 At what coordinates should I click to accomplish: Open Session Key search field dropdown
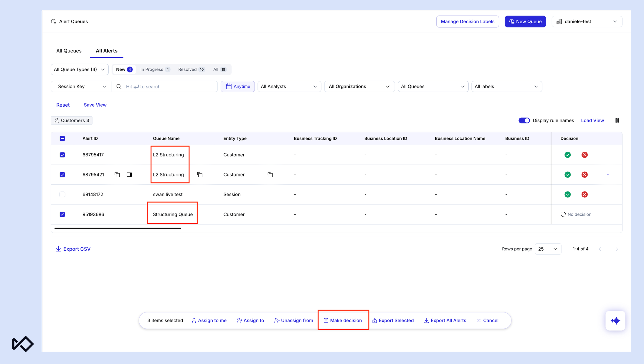(81, 87)
